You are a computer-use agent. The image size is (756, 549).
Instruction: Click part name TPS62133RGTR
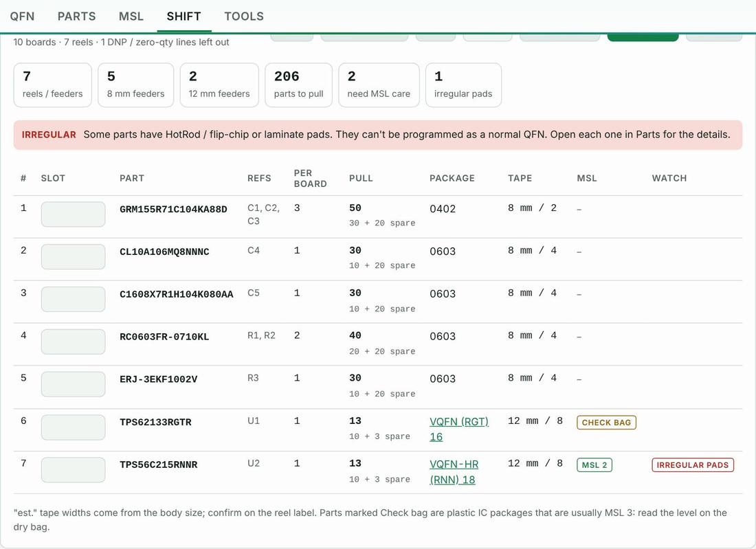pos(156,422)
